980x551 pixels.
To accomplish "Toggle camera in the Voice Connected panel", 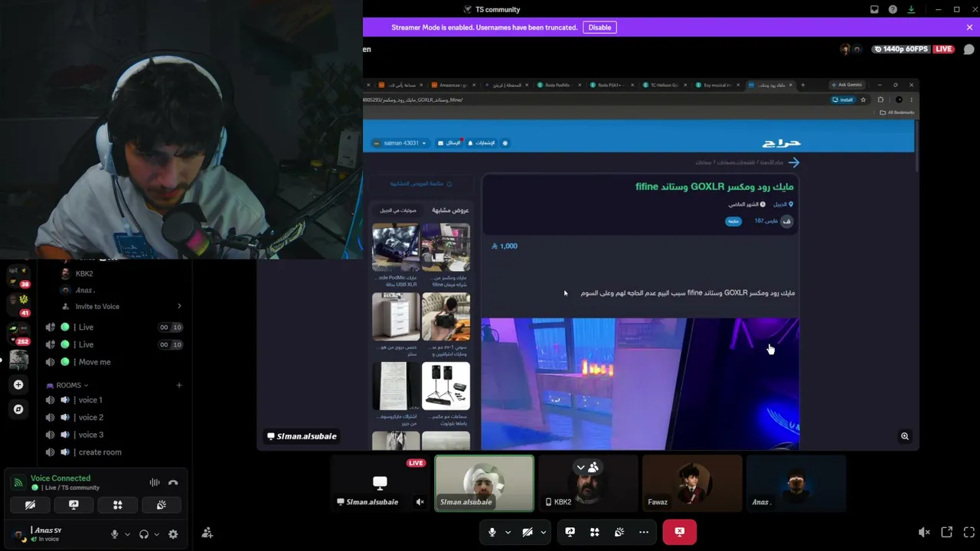I will tap(30, 505).
